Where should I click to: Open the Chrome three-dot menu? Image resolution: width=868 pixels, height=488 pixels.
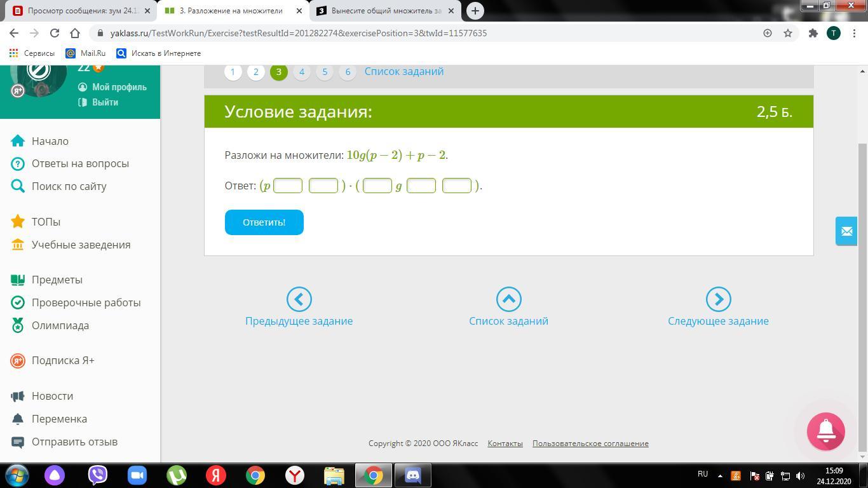pyautogui.click(x=853, y=33)
